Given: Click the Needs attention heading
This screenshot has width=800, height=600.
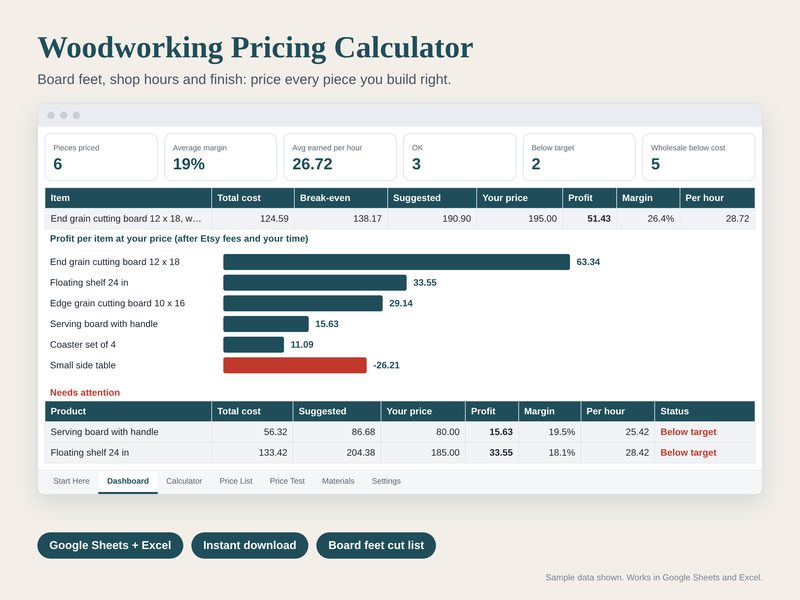Looking at the screenshot, I should click(85, 392).
